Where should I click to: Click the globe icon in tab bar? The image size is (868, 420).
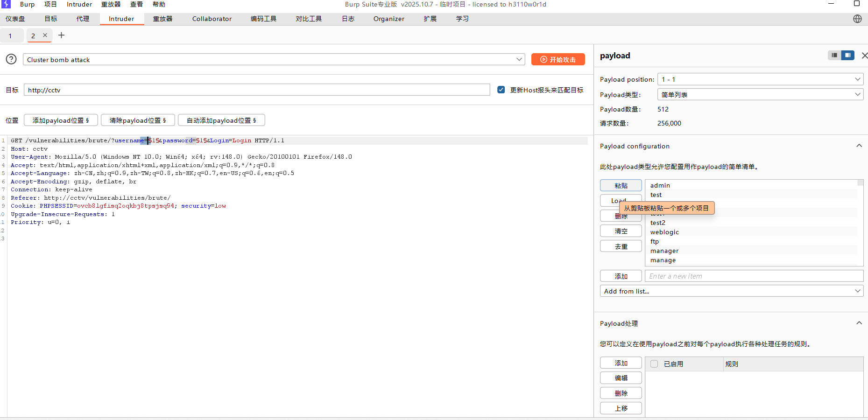coord(857,19)
